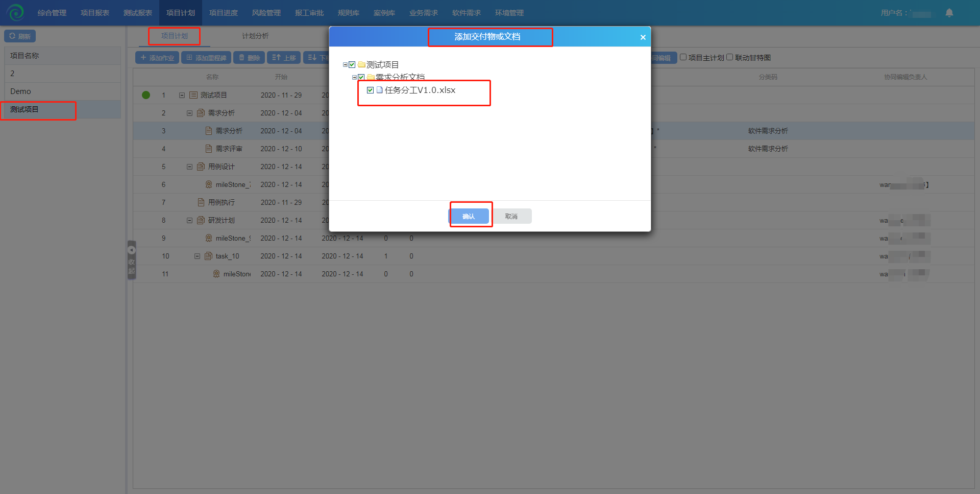The height and width of the screenshot is (494, 980).
Task: Click the task-group icon beside 研发计划
Action: (201, 220)
